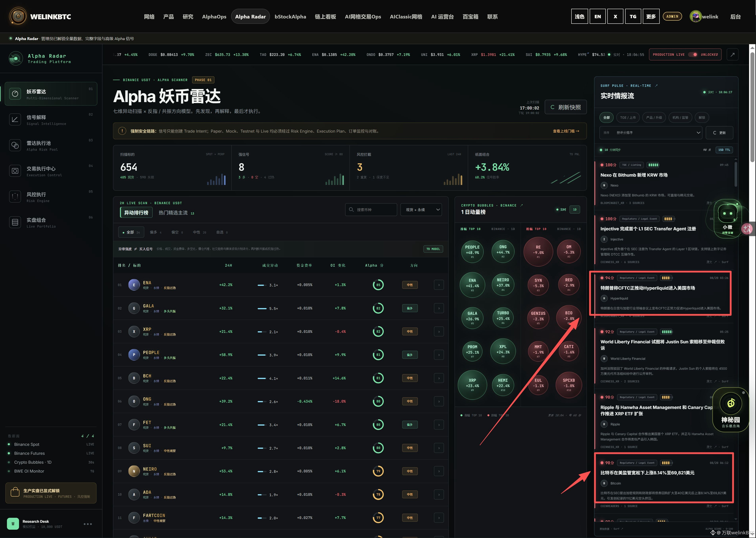The width and height of the screenshot is (756, 538).
Task: Open the 后台 admin link
Action: click(x=735, y=17)
